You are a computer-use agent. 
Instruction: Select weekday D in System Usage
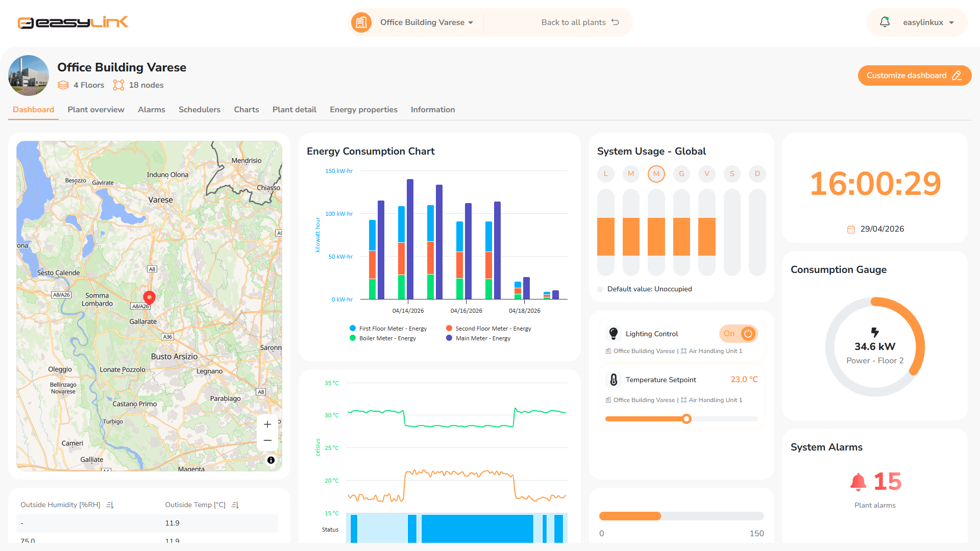757,174
